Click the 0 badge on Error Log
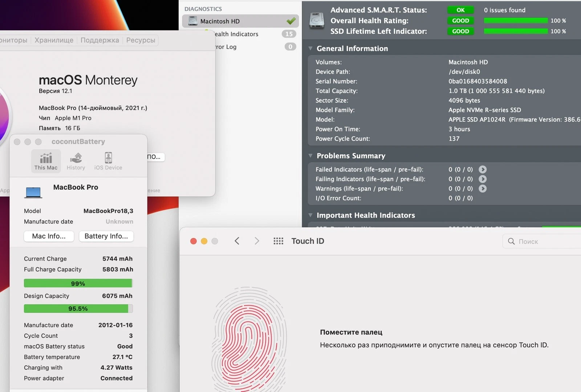The image size is (581, 392). (290, 47)
